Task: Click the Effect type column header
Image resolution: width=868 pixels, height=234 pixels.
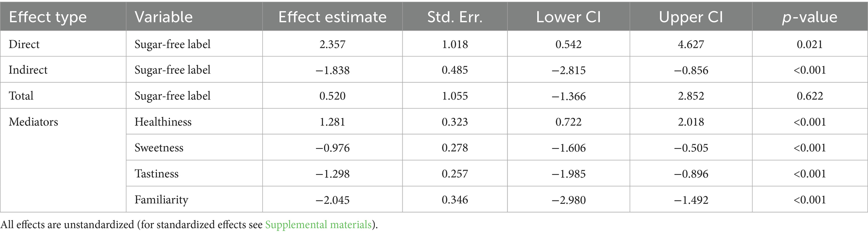Action: (47, 17)
